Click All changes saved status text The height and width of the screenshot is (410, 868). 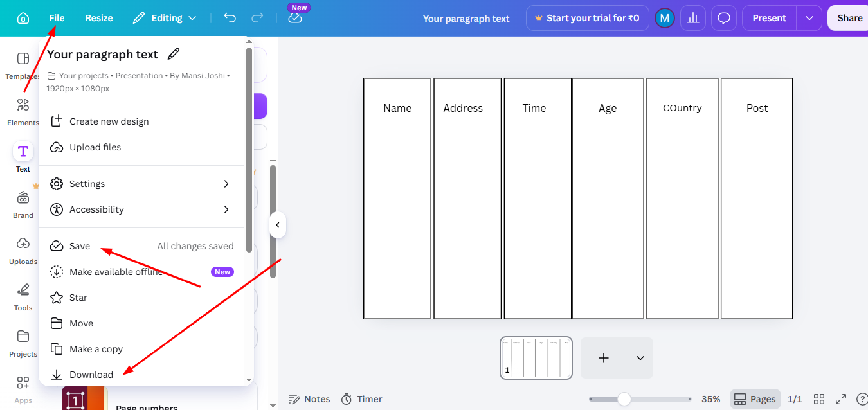(195, 246)
